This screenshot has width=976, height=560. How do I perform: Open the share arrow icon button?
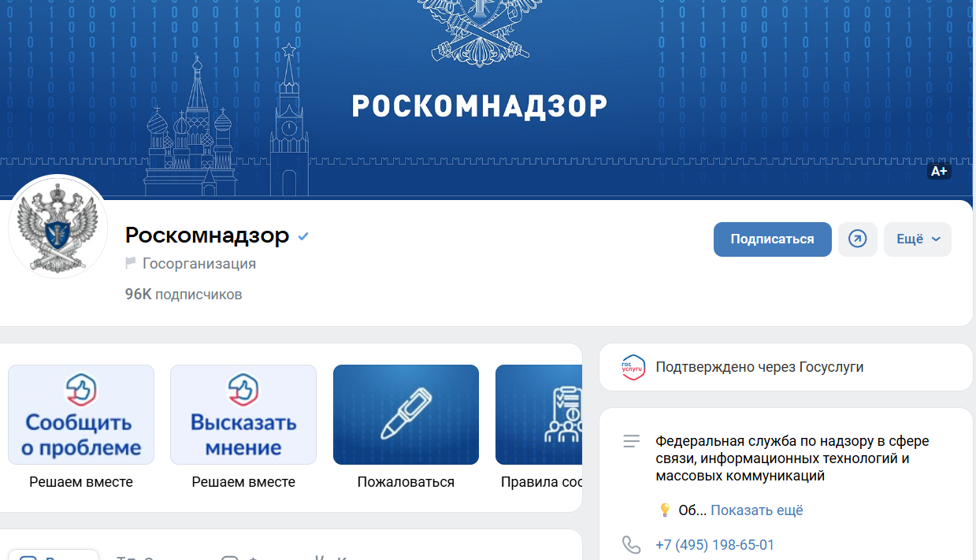coord(857,239)
